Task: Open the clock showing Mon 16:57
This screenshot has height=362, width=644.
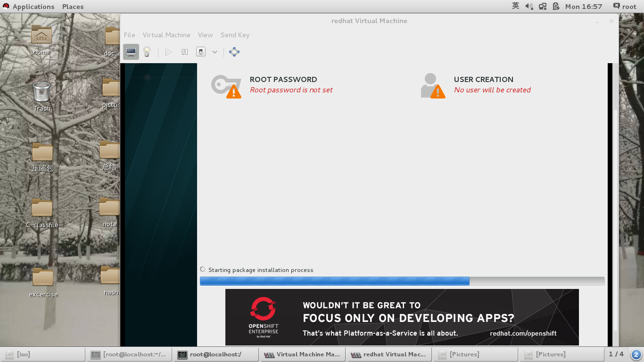Action: (584, 7)
